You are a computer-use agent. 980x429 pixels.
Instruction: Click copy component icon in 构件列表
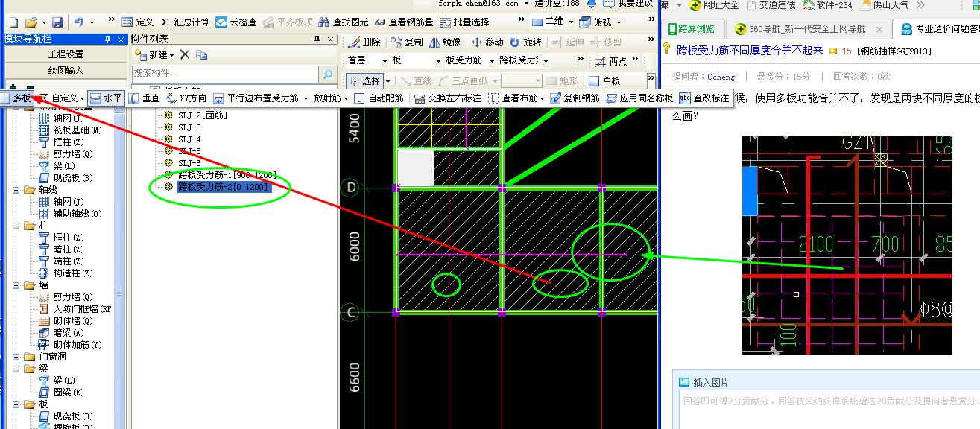[x=201, y=54]
